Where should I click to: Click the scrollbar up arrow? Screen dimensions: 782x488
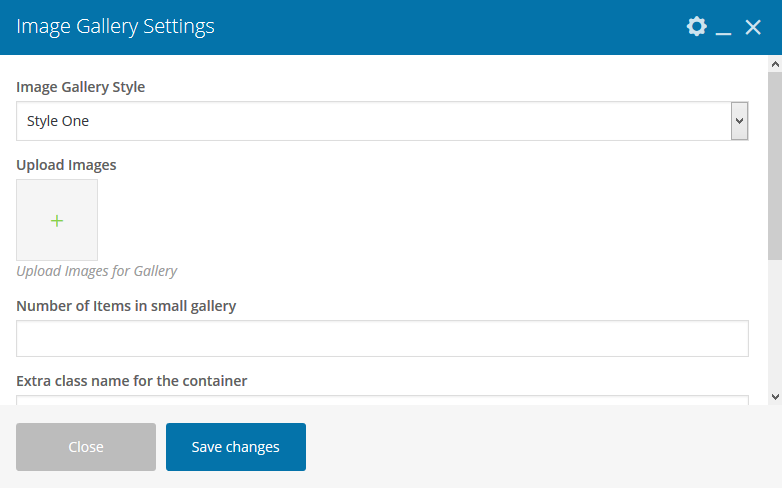(x=774, y=63)
